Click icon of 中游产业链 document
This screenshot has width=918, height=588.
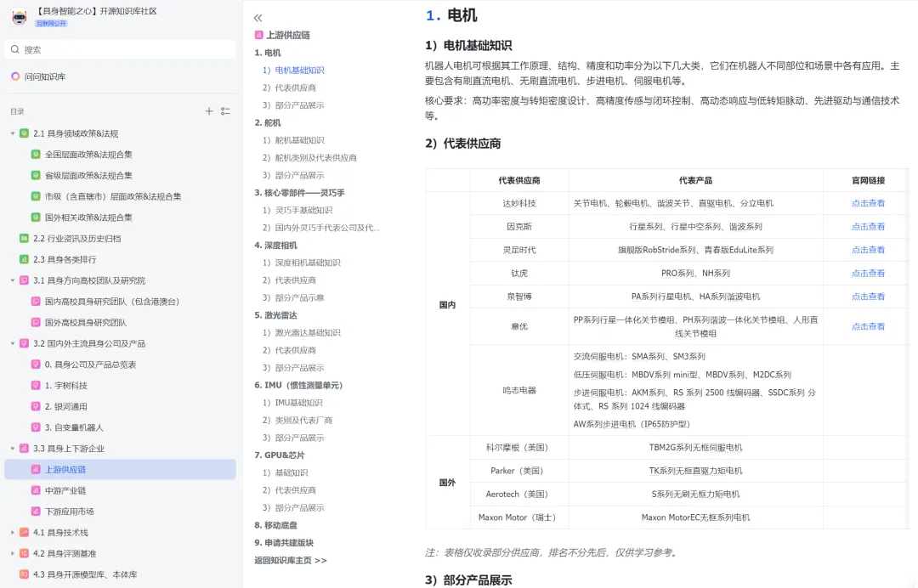click(36, 490)
